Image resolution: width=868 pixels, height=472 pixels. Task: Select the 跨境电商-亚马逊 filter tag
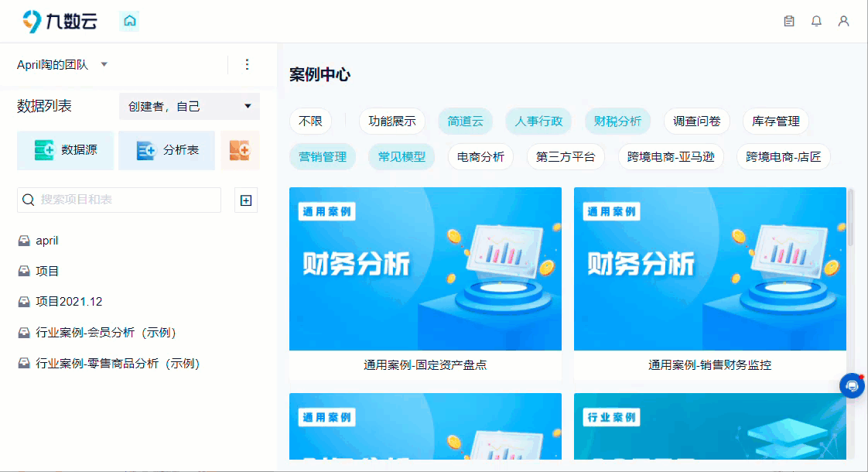pyautogui.click(x=671, y=157)
